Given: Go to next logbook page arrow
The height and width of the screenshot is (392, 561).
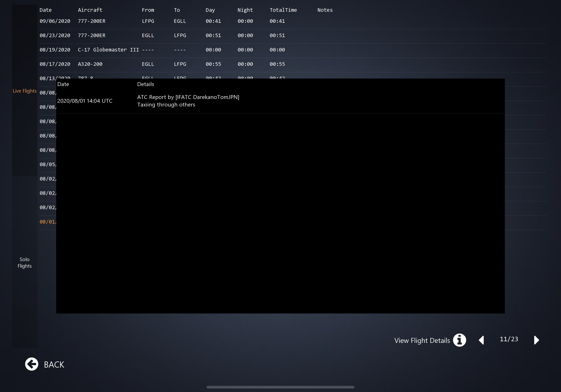Looking at the screenshot, I should point(536,340).
